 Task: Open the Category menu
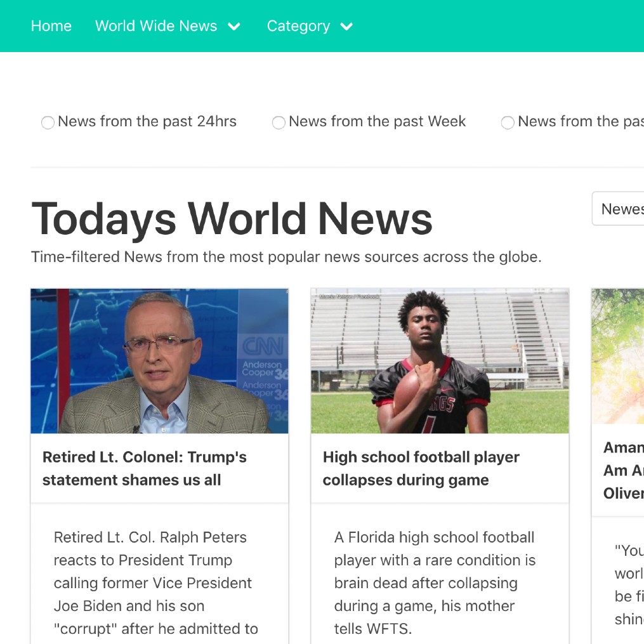pos(299,26)
